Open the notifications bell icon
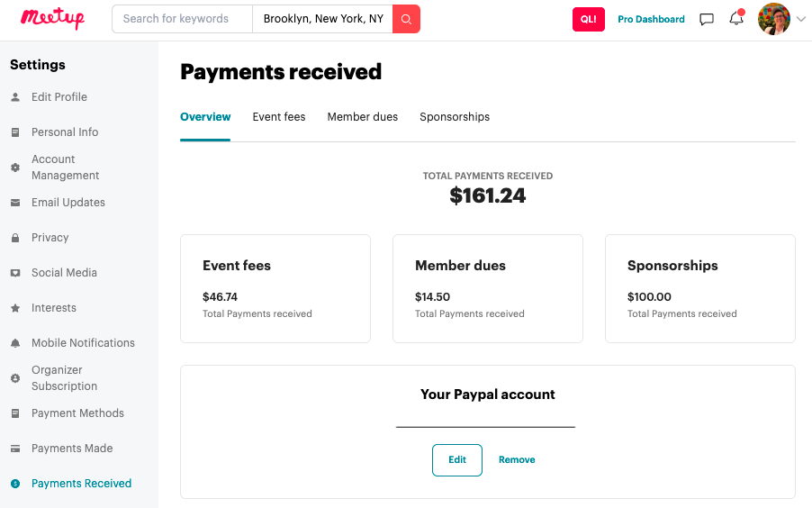 point(736,18)
